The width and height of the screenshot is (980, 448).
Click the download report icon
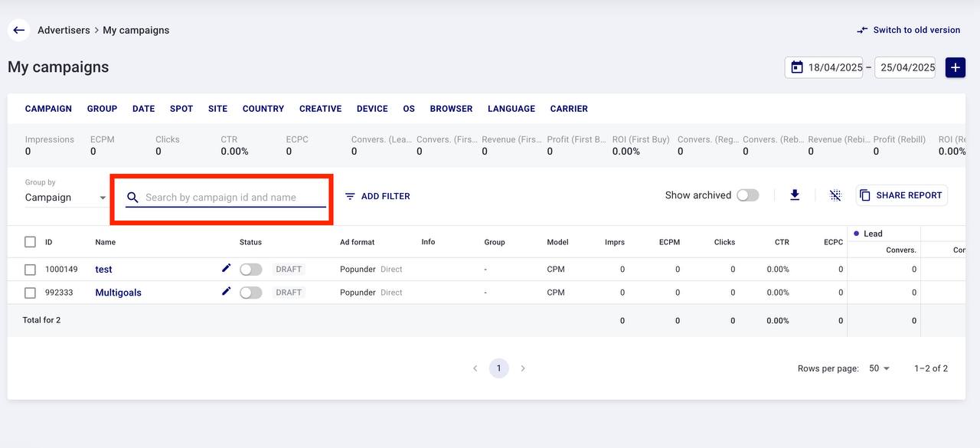click(x=795, y=195)
